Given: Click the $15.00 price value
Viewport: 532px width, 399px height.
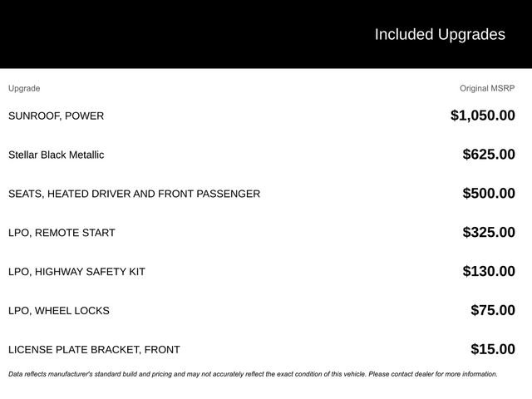Looking at the screenshot, I should click(493, 349).
